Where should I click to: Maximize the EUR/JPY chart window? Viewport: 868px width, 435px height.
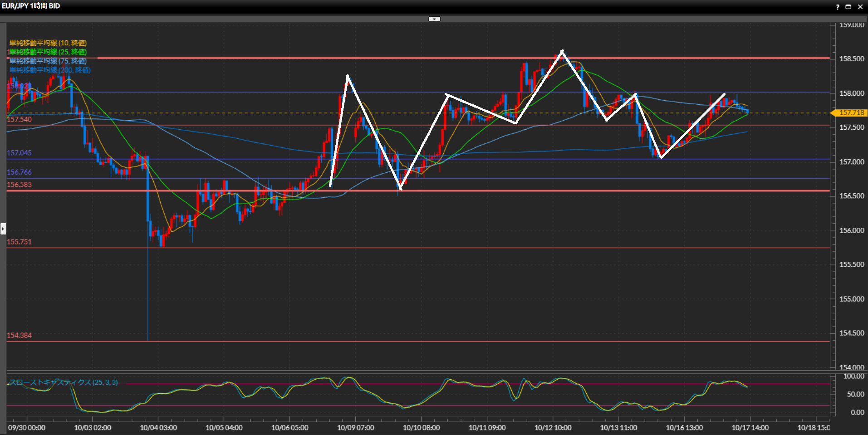point(848,7)
